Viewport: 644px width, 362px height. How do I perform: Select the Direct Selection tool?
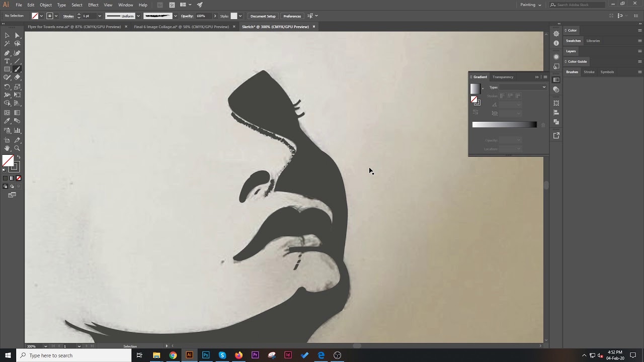tap(17, 35)
